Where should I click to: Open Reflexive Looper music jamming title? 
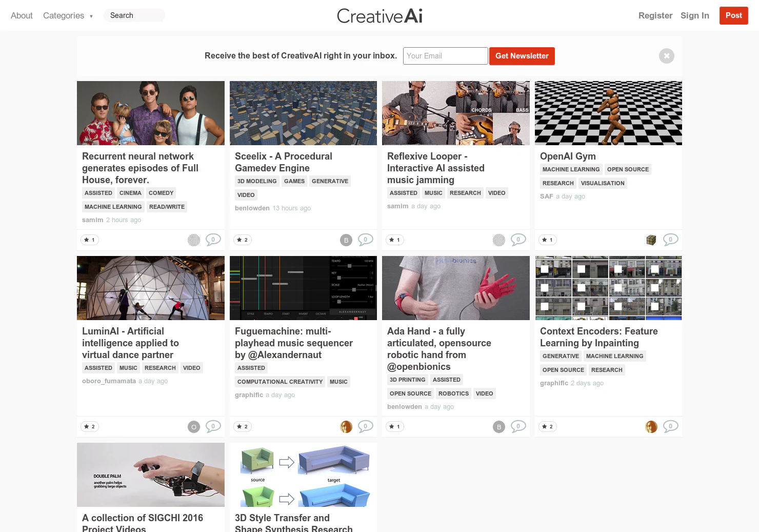point(436,168)
